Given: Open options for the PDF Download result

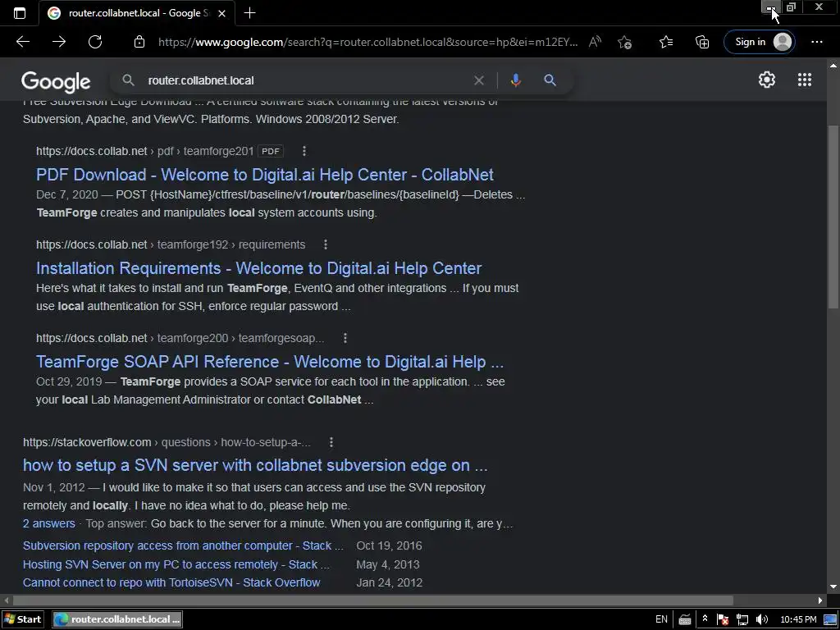Looking at the screenshot, I should coord(304,151).
